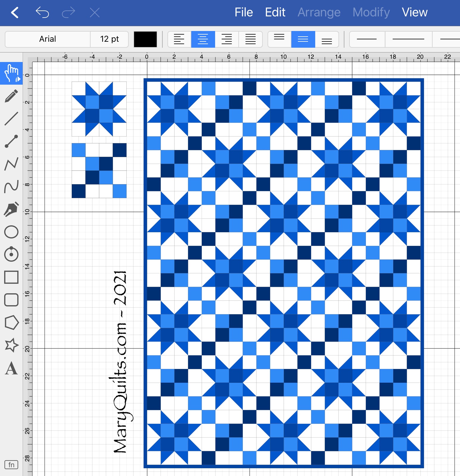
Task: Open the black text color swatch
Action: tap(145, 39)
